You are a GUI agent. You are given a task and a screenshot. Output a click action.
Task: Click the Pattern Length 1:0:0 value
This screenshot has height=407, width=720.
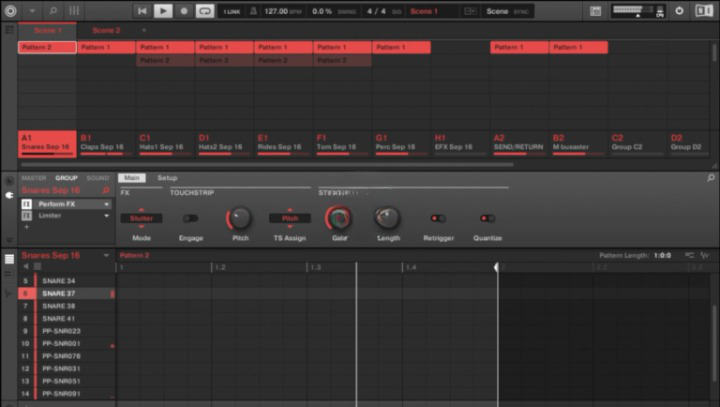(662, 255)
